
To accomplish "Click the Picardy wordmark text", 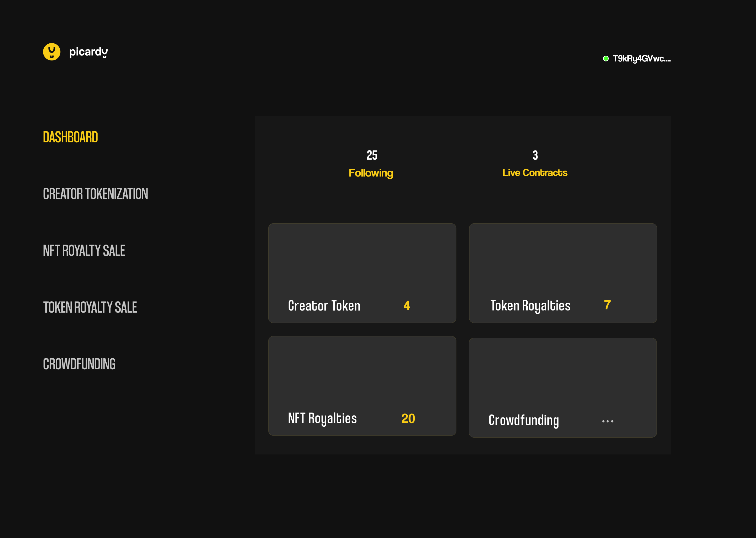I will (x=88, y=52).
